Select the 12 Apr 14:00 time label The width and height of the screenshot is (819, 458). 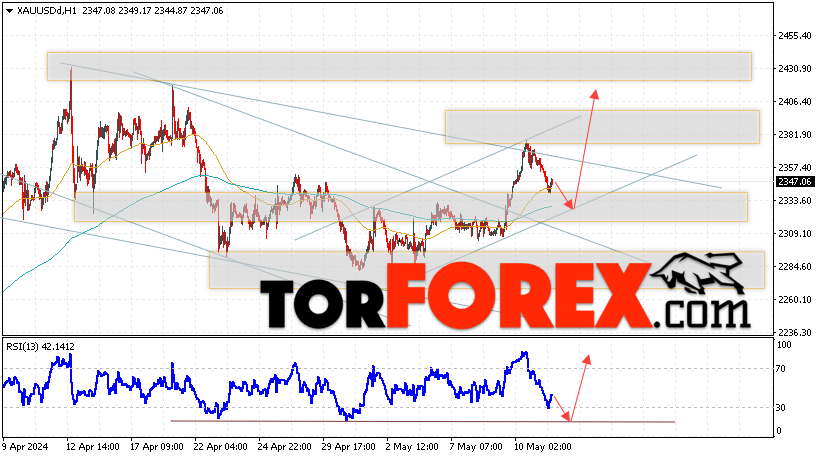pos(92,447)
